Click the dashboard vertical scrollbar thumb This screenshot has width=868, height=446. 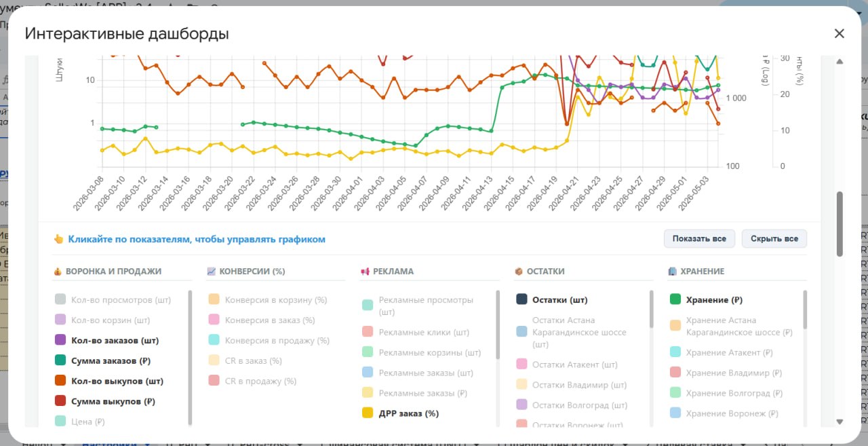(x=840, y=224)
